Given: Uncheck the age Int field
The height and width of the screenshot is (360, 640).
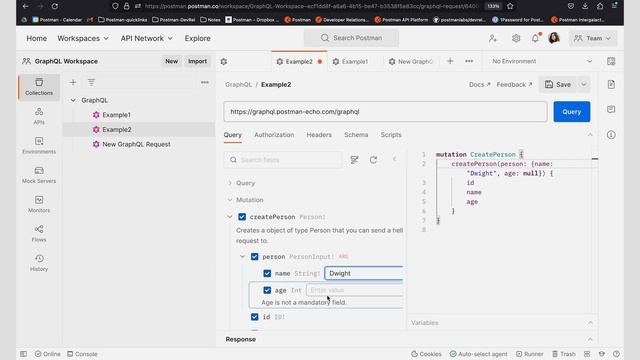Looking at the screenshot, I should pos(267,290).
